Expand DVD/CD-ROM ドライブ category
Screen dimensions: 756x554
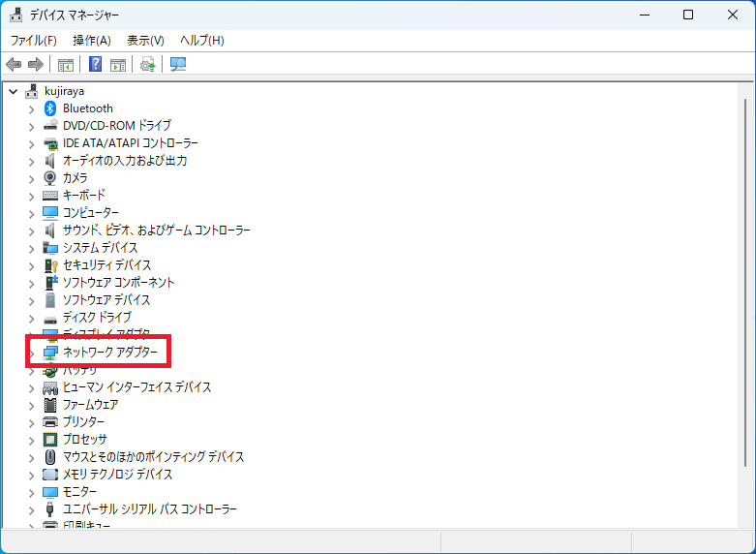[x=32, y=127]
